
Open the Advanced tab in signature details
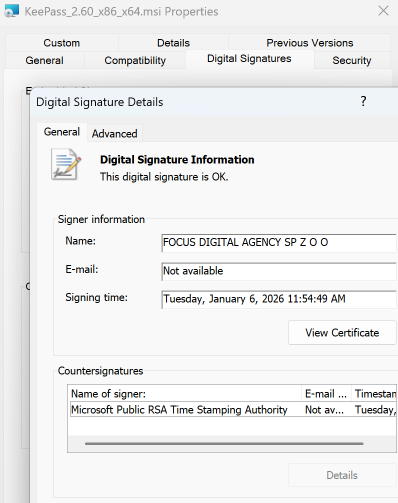click(x=115, y=134)
